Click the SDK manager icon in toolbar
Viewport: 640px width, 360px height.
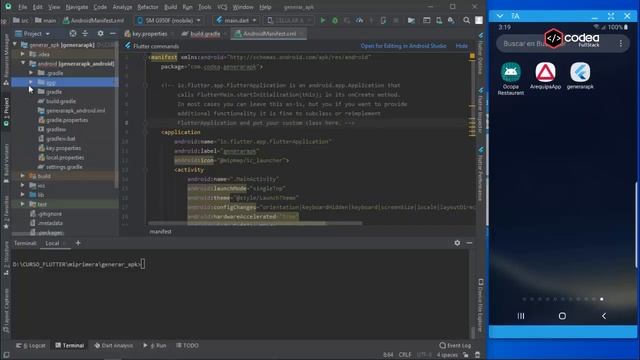pyautogui.click(x=451, y=20)
